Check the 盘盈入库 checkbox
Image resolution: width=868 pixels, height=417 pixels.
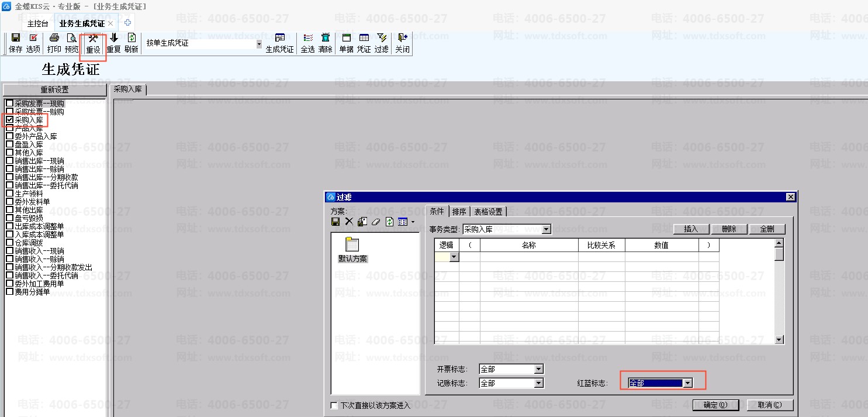click(9, 144)
